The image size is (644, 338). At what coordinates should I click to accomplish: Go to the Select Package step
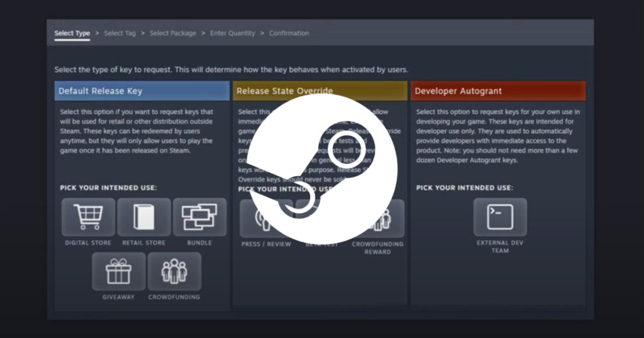173,33
